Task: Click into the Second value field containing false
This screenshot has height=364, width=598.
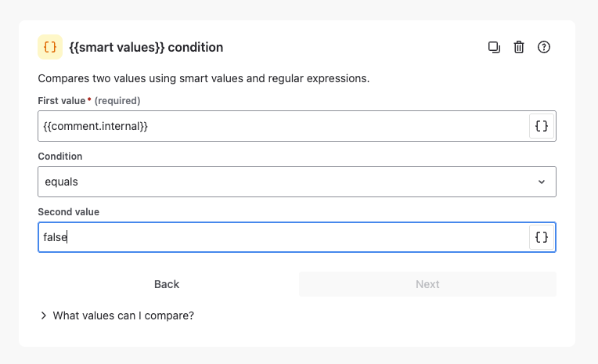Action: [283, 237]
